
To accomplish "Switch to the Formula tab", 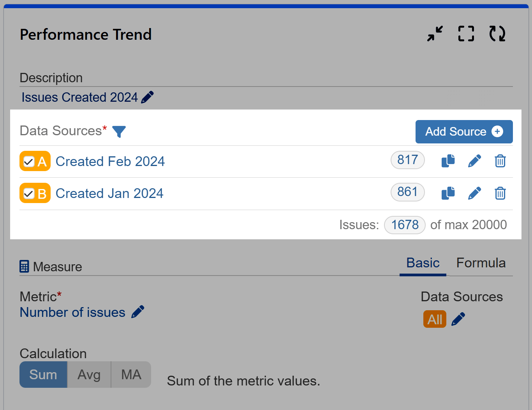I will point(481,263).
